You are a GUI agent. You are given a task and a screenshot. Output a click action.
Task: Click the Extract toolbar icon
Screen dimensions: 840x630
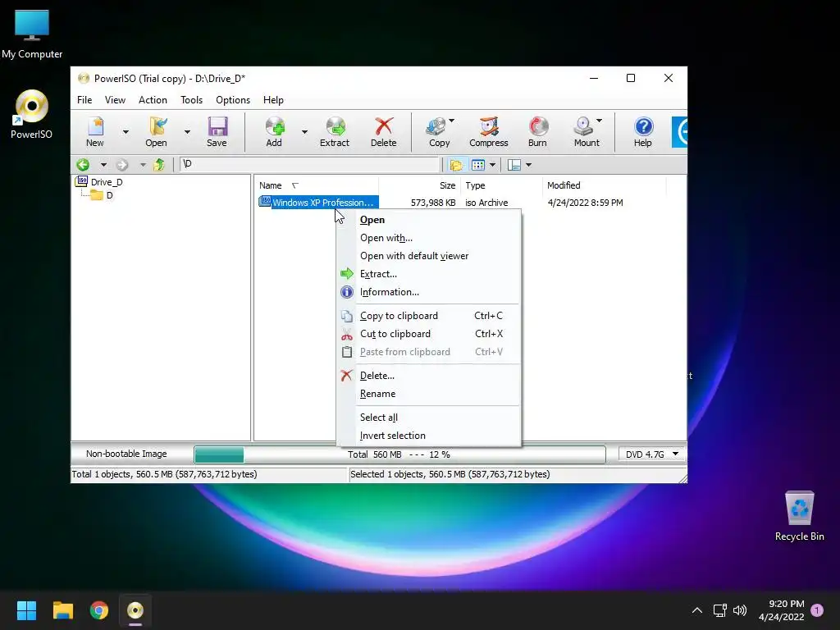pyautogui.click(x=335, y=132)
